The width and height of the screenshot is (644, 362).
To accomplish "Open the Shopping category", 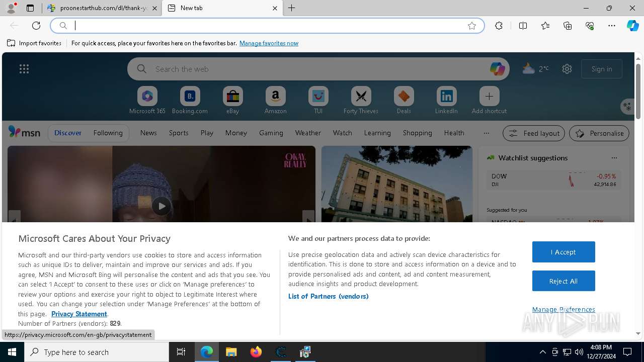I will coord(417,133).
